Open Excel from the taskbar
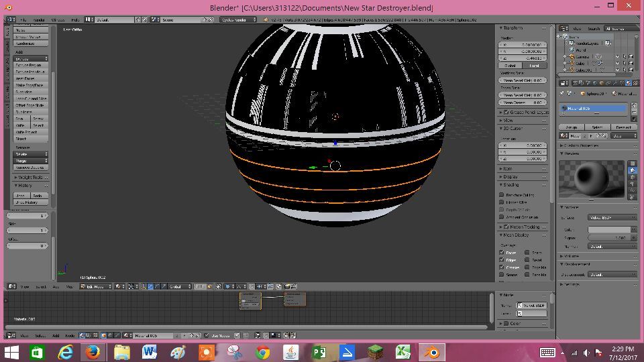This screenshot has height=362, width=644. click(403, 352)
